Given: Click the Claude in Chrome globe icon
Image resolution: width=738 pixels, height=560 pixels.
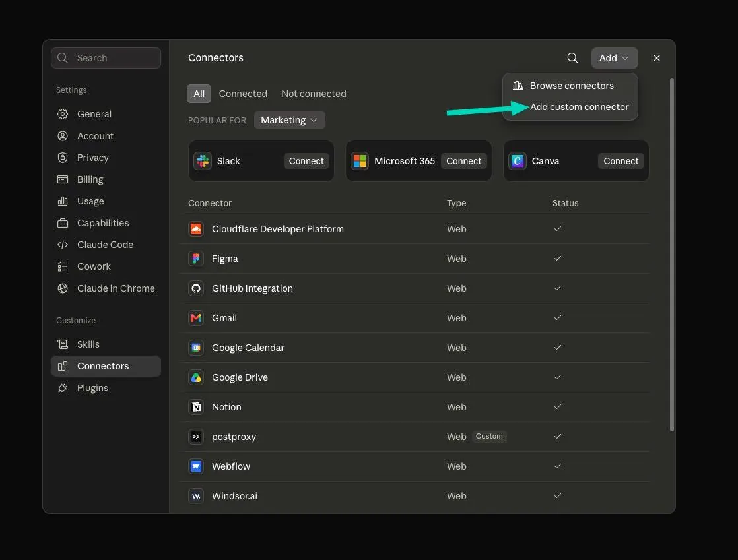Looking at the screenshot, I should (63, 288).
